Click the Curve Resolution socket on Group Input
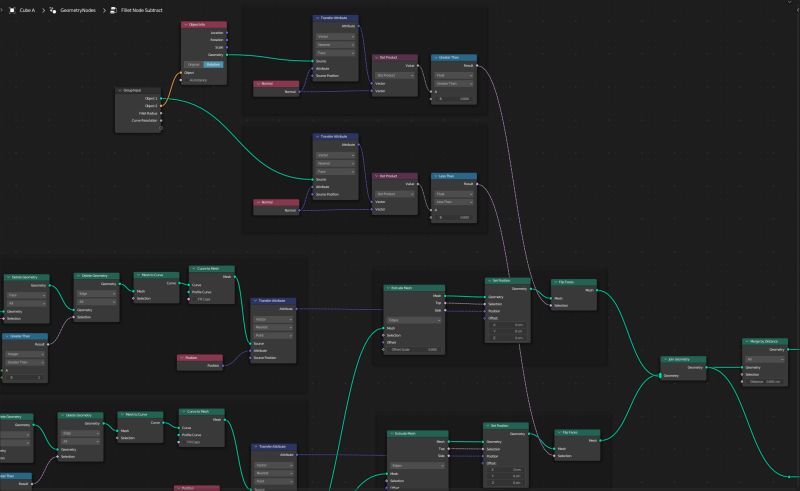The width and height of the screenshot is (800, 491). (x=161, y=120)
